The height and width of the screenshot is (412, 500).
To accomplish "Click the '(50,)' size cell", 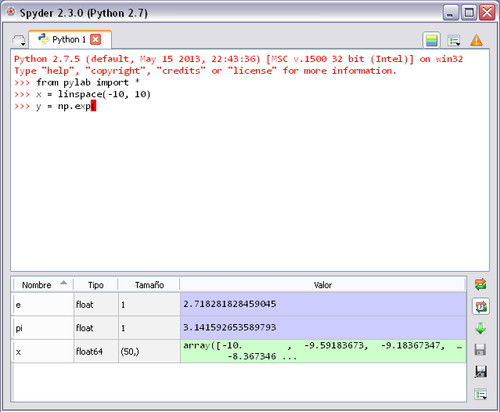I will coord(149,351).
